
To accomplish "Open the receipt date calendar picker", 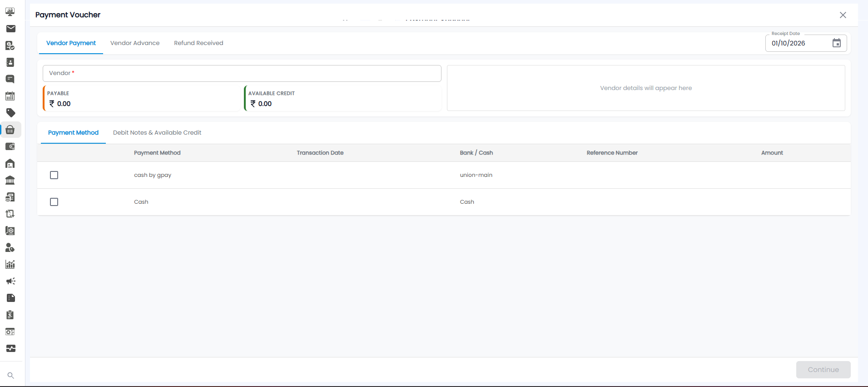I will (x=837, y=43).
